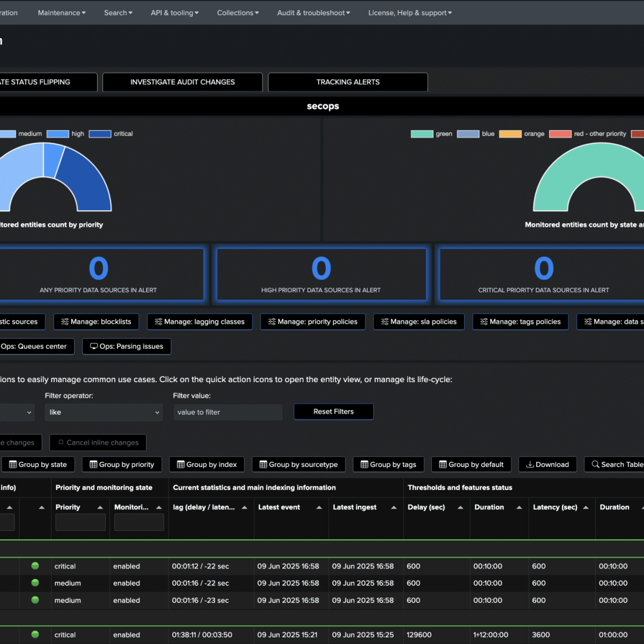Click Group by priority button
Image resolution: width=644 pixels, height=644 pixels.
click(122, 465)
